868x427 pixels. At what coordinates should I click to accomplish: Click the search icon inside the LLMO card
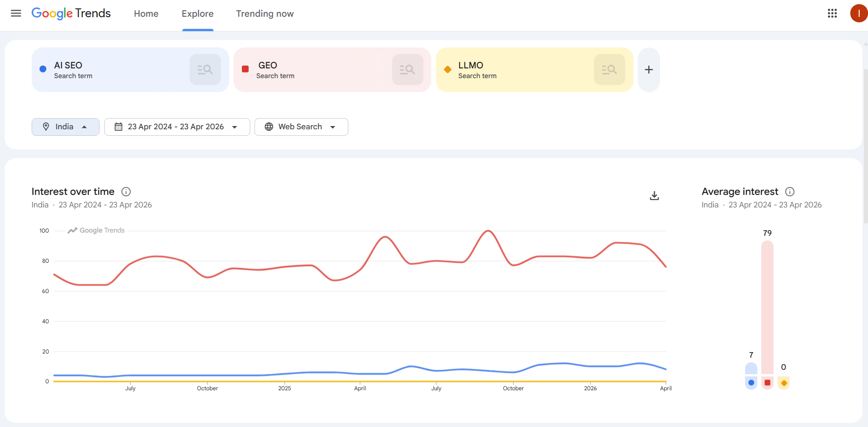[x=609, y=69]
